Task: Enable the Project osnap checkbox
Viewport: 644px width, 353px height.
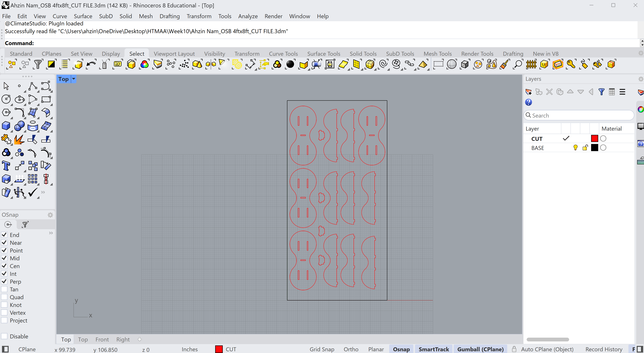Action: pyautogui.click(x=4, y=320)
